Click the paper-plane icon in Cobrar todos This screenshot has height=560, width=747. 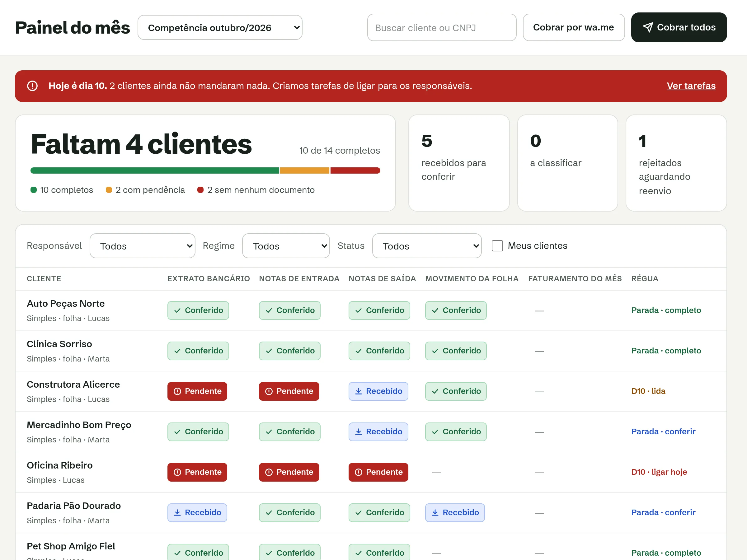click(x=647, y=27)
